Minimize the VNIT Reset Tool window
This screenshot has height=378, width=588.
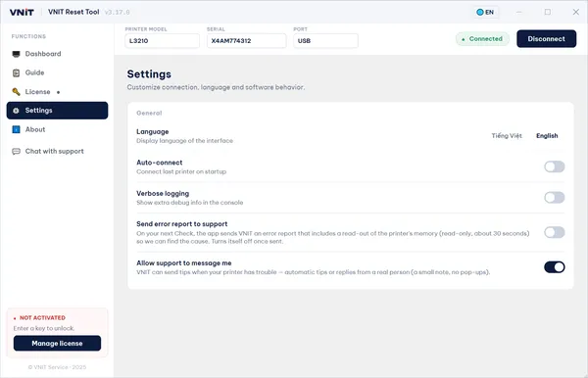tap(519, 12)
